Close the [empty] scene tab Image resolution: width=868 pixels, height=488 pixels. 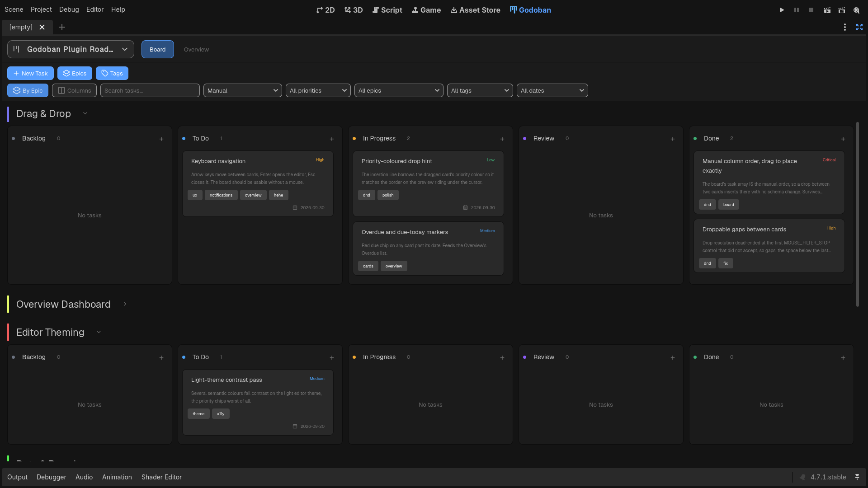42,27
